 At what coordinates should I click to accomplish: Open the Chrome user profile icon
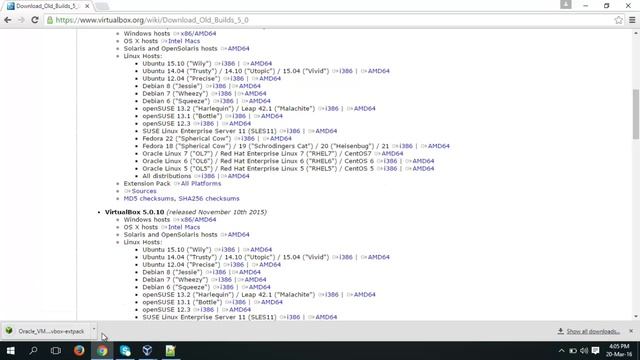click(x=565, y=4)
